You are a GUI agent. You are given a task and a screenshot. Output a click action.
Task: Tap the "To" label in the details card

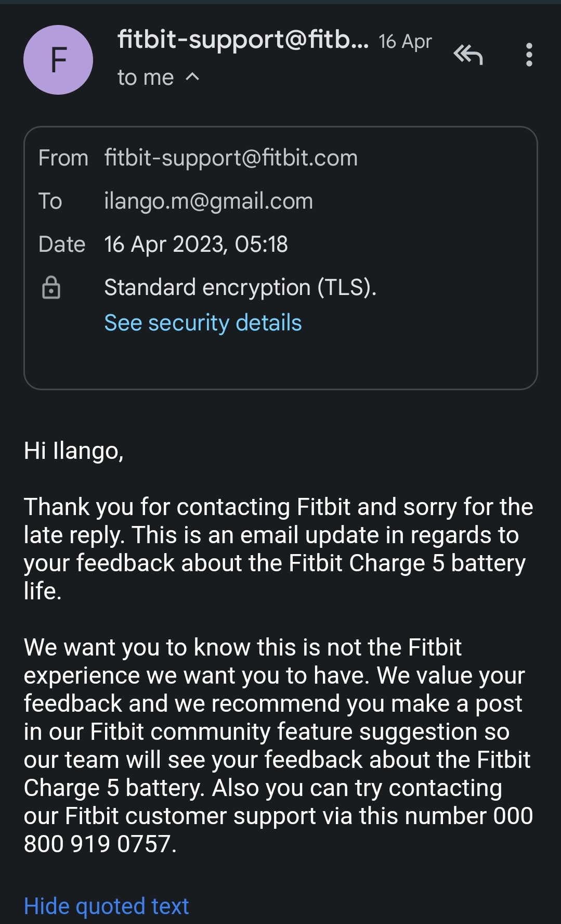click(50, 201)
